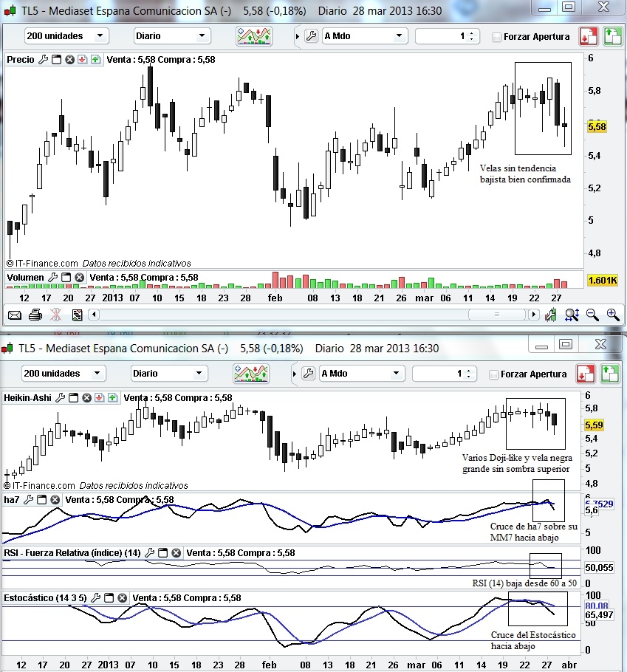Click the red crossed-out delete icon in top toolbar
The image size is (627, 672).
pos(55,315)
